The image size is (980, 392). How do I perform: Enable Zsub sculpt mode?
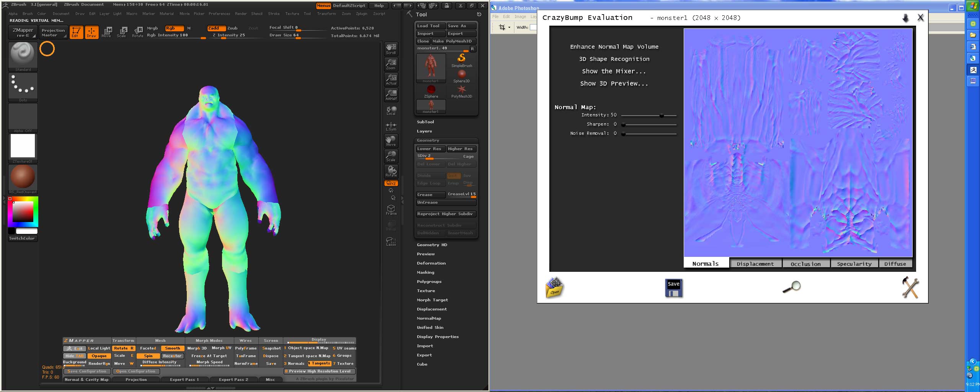(233, 28)
